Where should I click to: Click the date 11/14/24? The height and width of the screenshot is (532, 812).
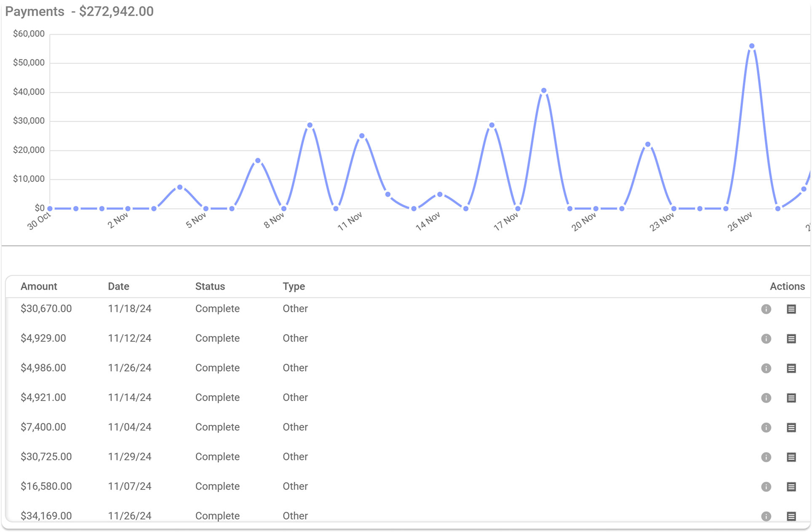click(x=130, y=398)
